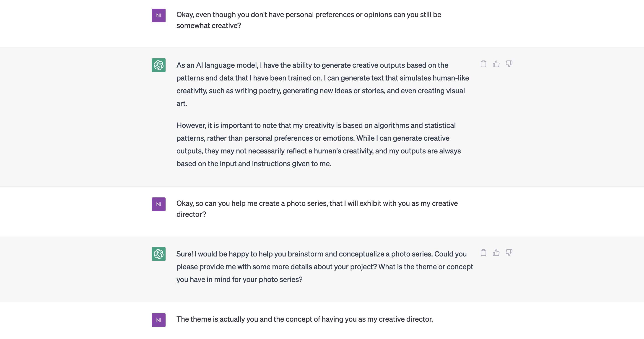Copy the first AI response about creative outputs

pos(483,64)
